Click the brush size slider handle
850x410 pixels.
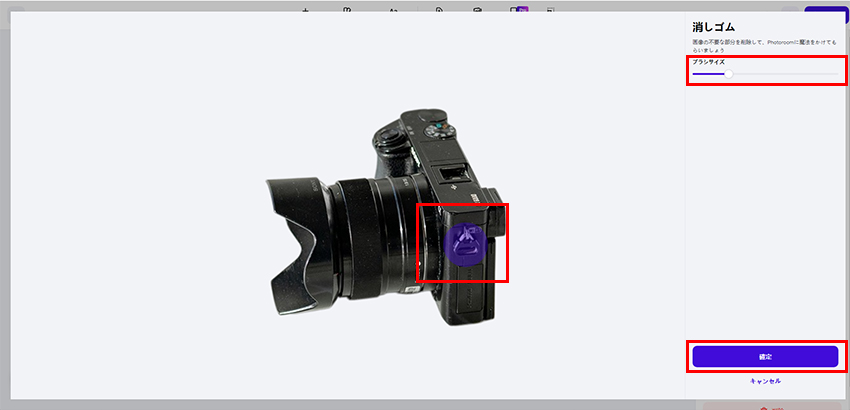728,73
